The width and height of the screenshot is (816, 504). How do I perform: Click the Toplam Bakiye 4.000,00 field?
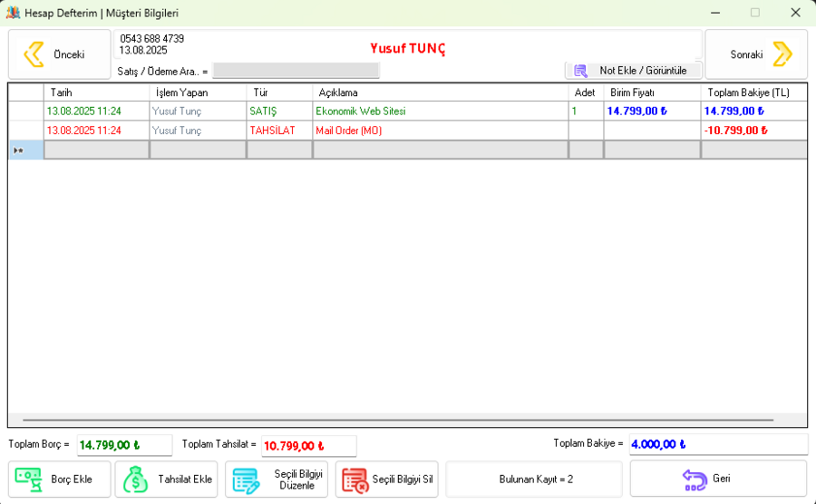tap(718, 444)
